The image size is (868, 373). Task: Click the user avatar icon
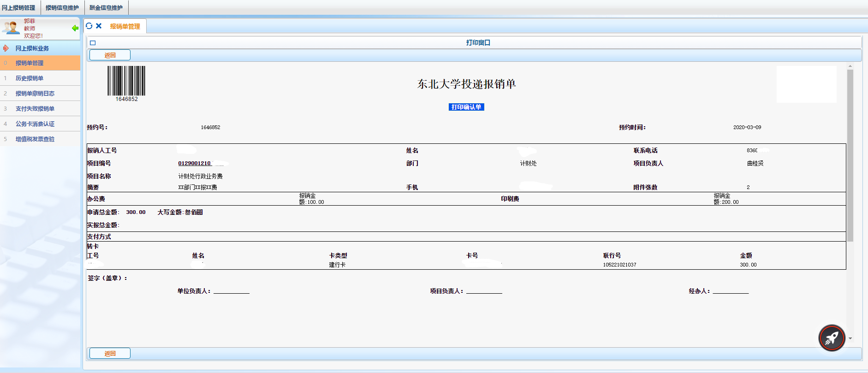click(x=11, y=28)
